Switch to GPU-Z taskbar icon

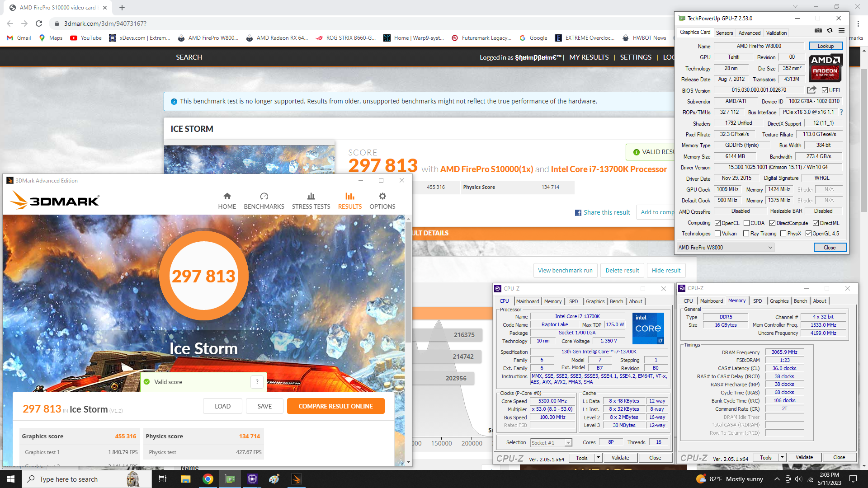tap(230, 479)
